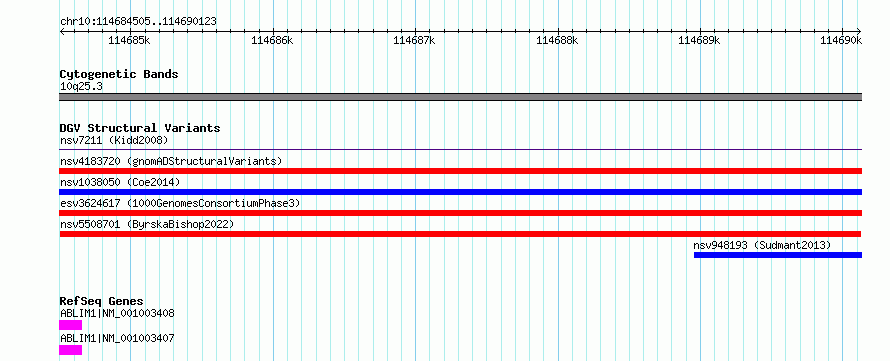Open gene ABLIM1|NM_001003408 label
This screenshot has width=890, height=361.
point(117,313)
